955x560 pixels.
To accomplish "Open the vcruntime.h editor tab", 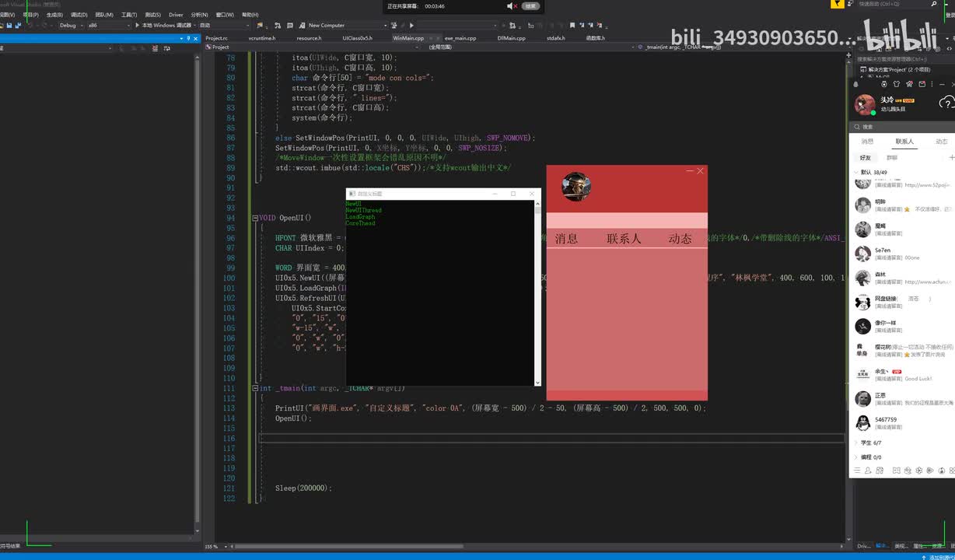I will point(262,37).
